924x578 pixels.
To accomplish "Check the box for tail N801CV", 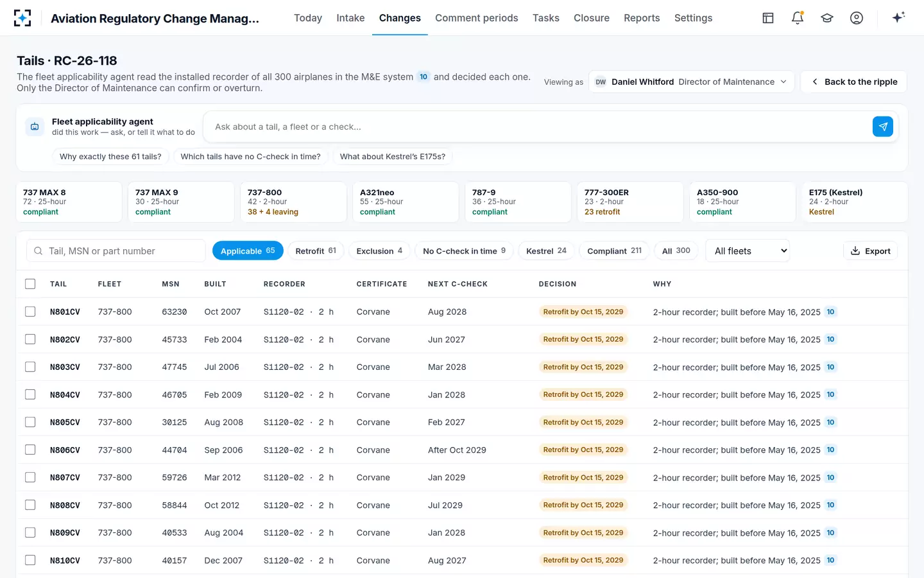I will click(30, 311).
